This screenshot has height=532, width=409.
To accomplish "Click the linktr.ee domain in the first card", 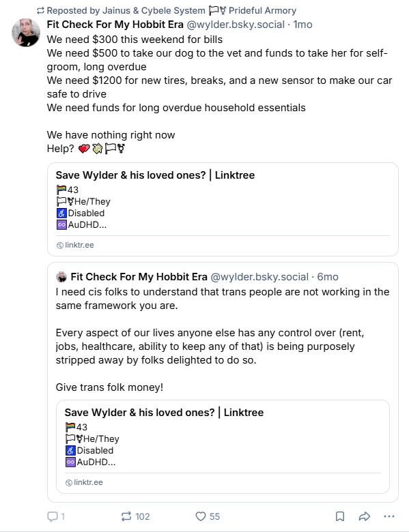I will coord(79,245).
